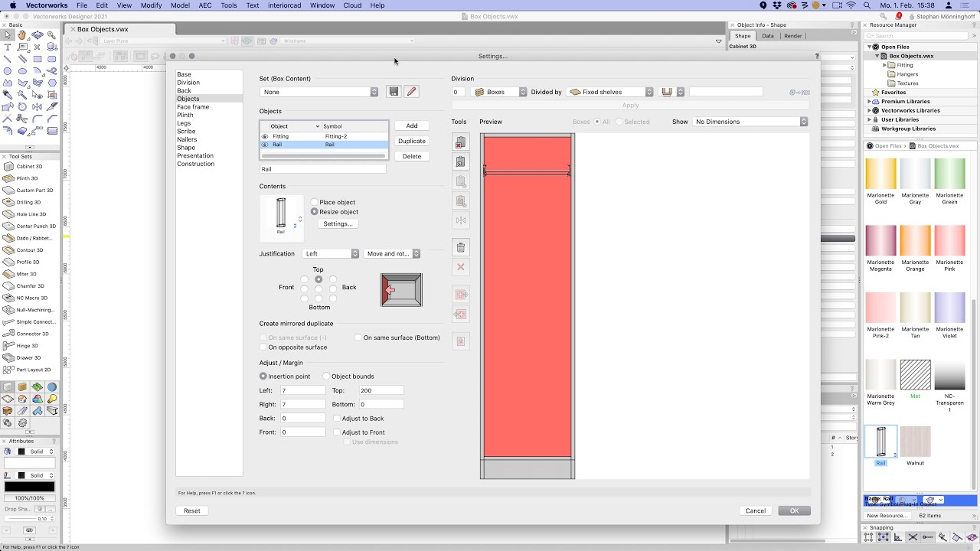Viewport: 980px width, 551px height.
Task: Select the Drawer 3D tool
Action: [x=29, y=357]
